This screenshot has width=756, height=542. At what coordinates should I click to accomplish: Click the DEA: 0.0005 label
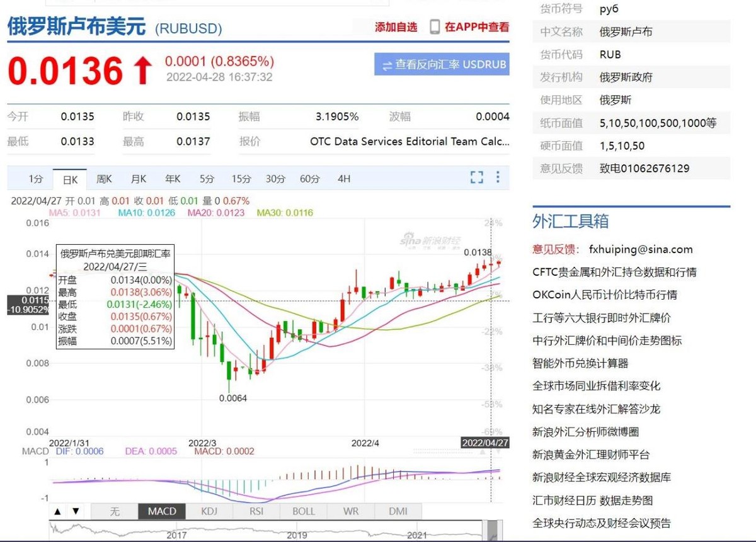tap(151, 451)
